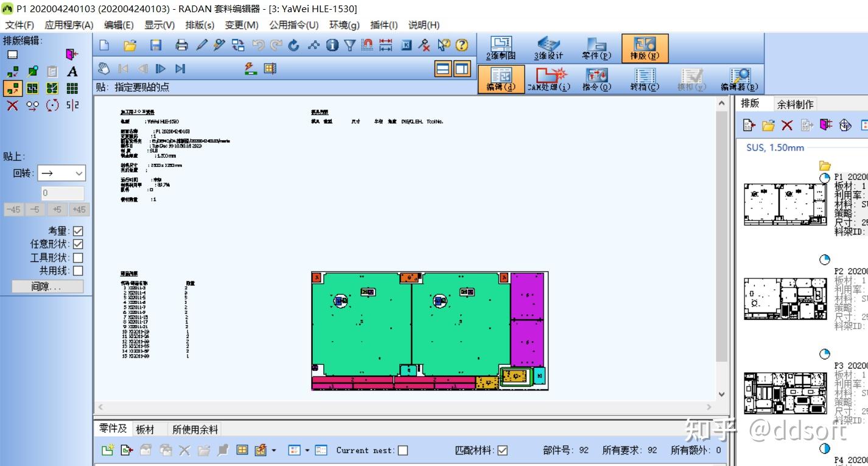The height and width of the screenshot is (466, 868).
Task: Activate the 转档 (Convert) function
Action: 643,79
